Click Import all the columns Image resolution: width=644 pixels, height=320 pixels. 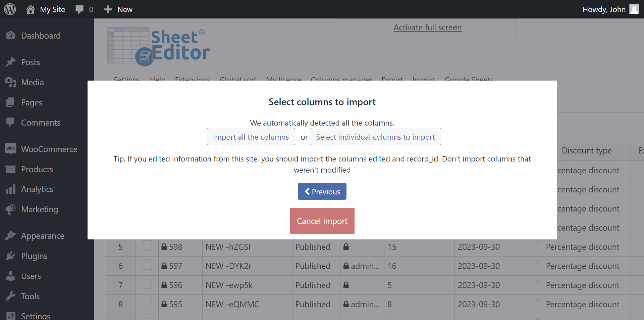(251, 137)
